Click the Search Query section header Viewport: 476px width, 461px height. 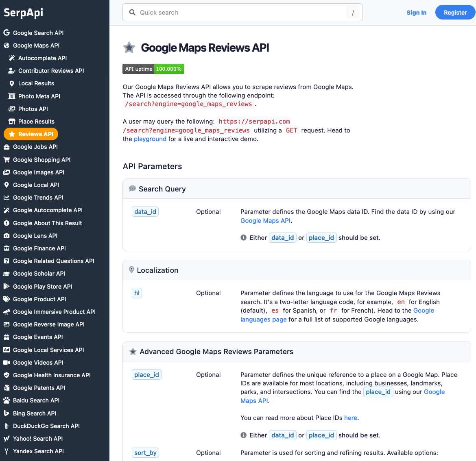coord(297,189)
